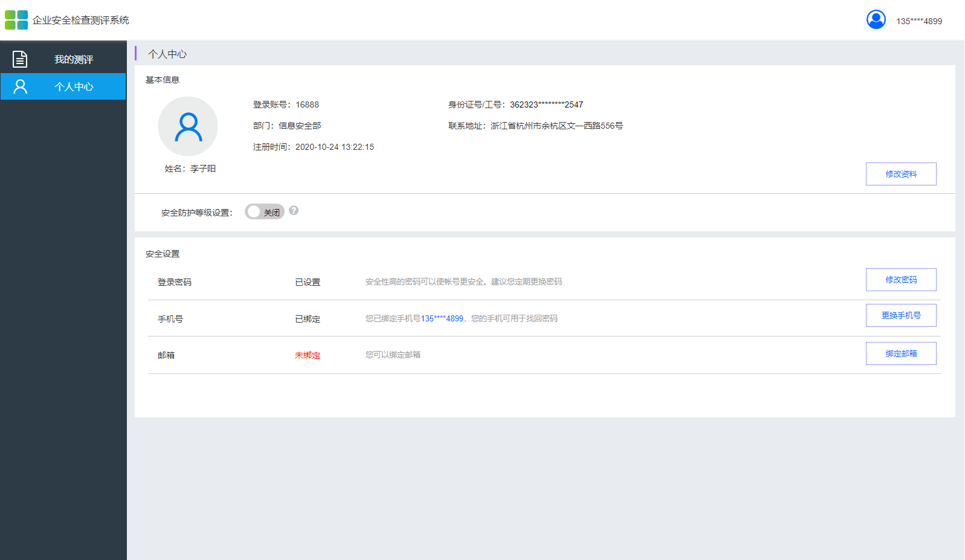
Task: Click the 绑定邮箱 button
Action: point(901,353)
